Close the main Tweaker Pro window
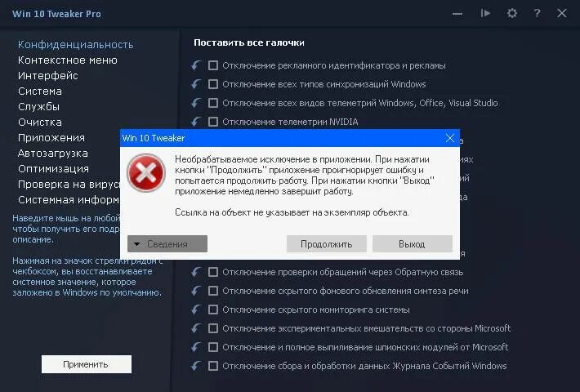Viewport: 580px width, 392px height. 562,14
